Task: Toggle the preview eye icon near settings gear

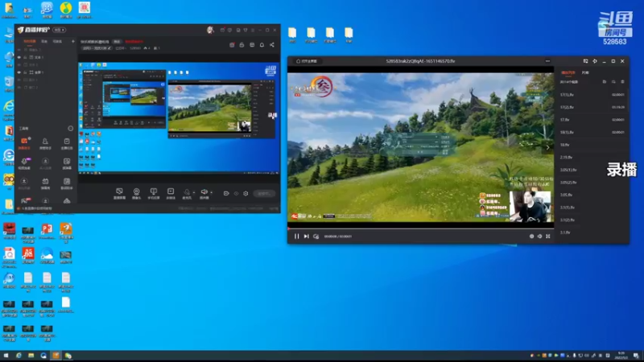Action: 236,193
